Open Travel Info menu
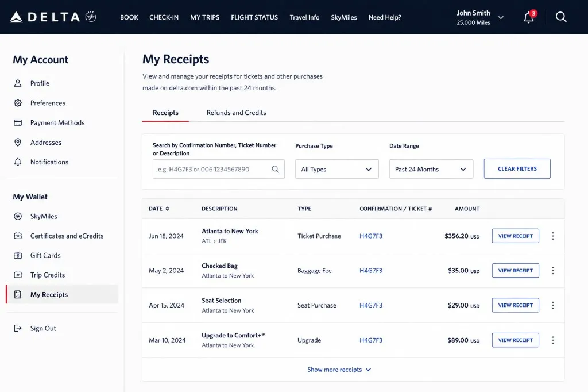Screen dimensions: 588x392 pos(304,17)
